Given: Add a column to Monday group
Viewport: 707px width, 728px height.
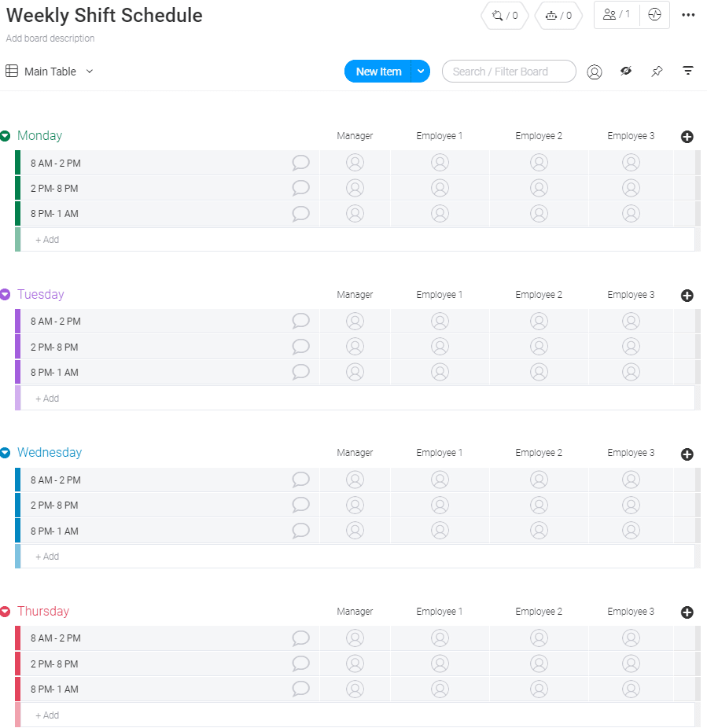Looking at the screenshot, I should pyautogui.click(x=687, y=137).
